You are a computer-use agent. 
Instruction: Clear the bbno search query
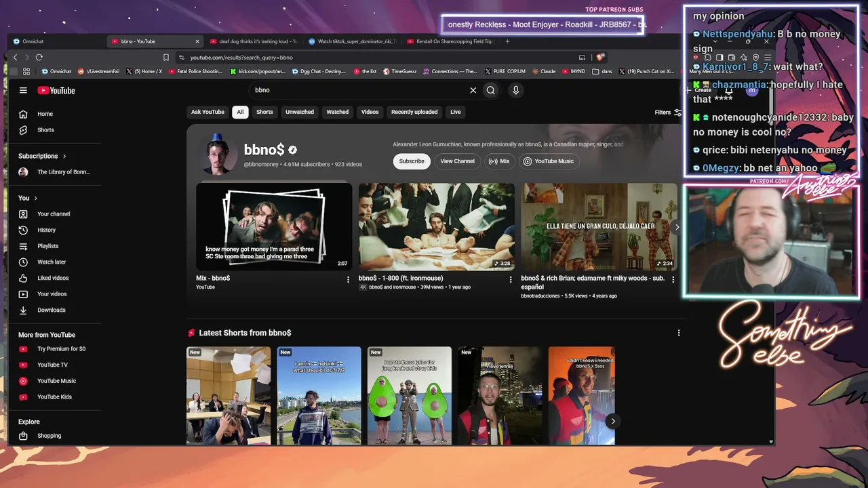click(473, 90)
